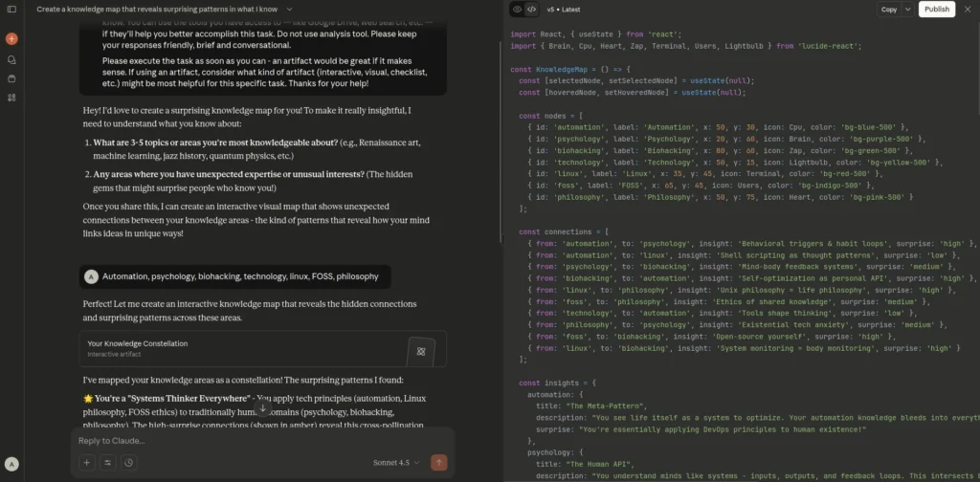Image resolution: width=980 pixels, height=482 pixels.
Task: Open the user profile avatar in sidebar
Action: (x=11, y=464)
